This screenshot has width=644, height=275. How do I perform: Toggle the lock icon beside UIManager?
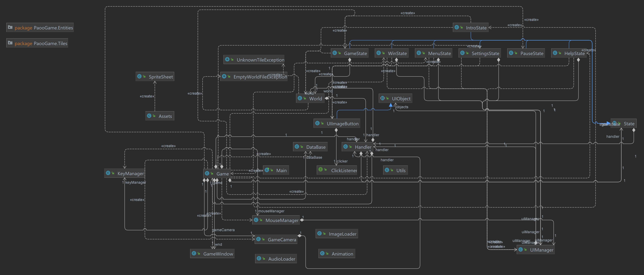525,250
